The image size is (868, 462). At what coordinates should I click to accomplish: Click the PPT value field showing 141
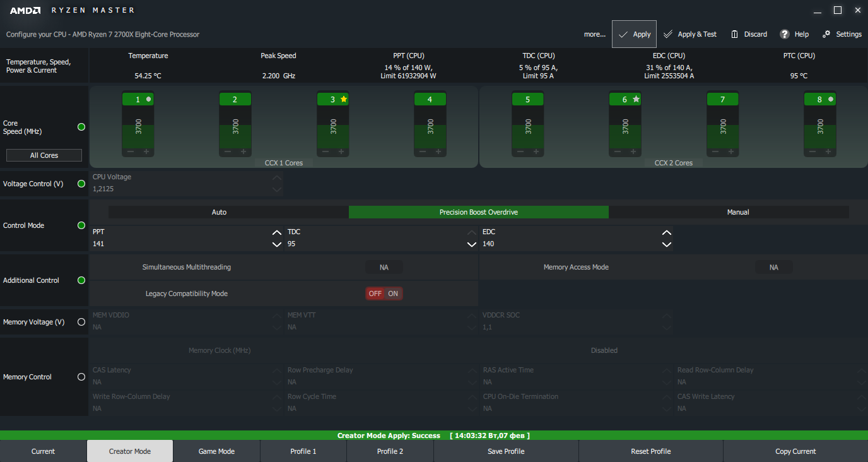pos(180,244)
